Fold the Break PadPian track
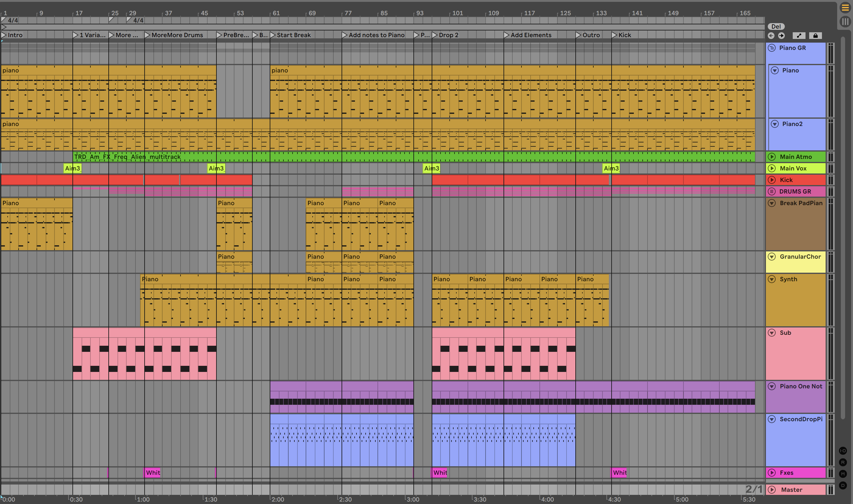This screenshot has width=853, height=504. tap(772, 203)
